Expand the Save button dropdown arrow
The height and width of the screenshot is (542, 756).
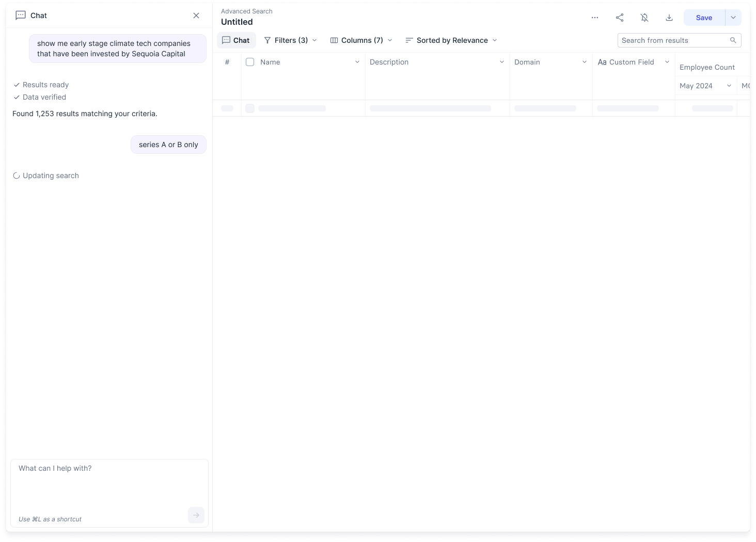coord(733,18)
